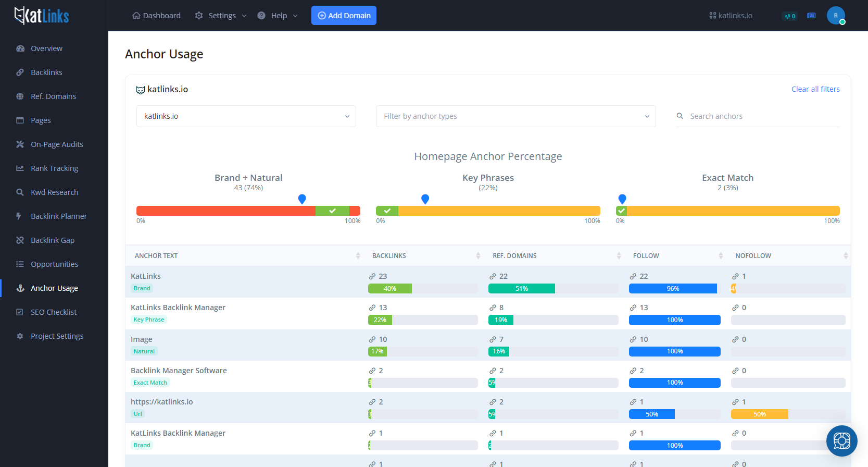Expand the Filter by anchor types dropdown
This screenshot has height=467, width=868.
click(x=515, y=116)
